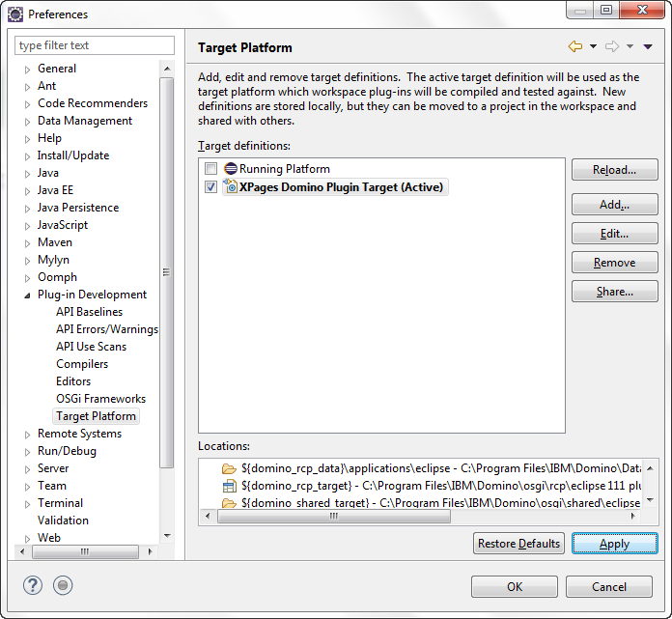Click the Remove button

click(x=615, y=263)
